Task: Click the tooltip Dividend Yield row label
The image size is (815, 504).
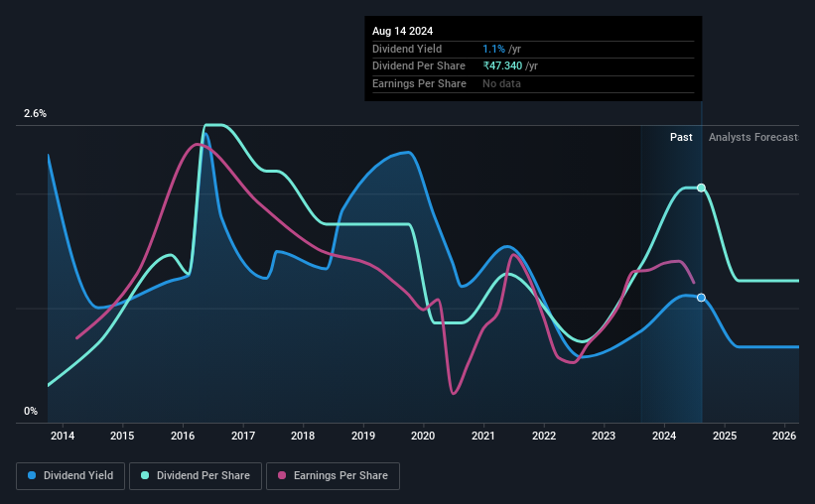Action: (x=407, y=49)
